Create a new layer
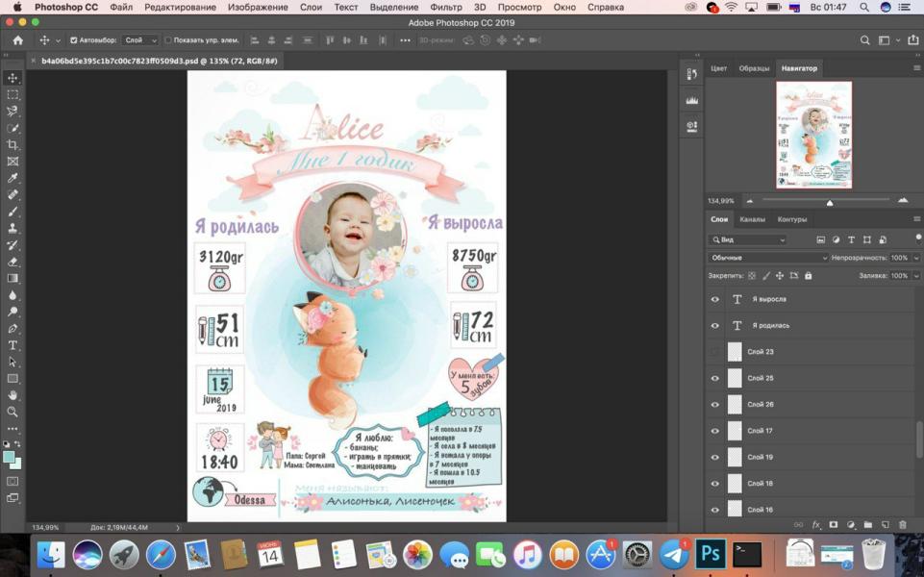Viewport: 924px width, 577px height. [886, 524]
